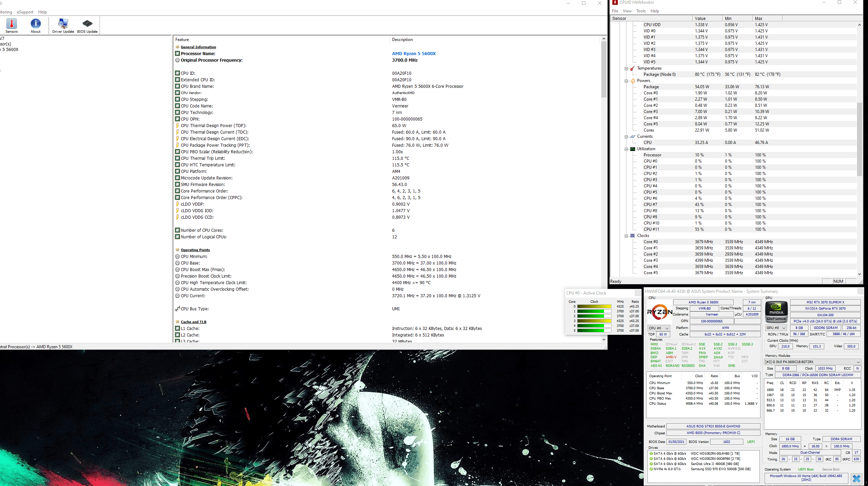This screenshot has height=486, width=868.
Task: Click the Value column header in HWMonitor
Action: click(x=707, y=19)
